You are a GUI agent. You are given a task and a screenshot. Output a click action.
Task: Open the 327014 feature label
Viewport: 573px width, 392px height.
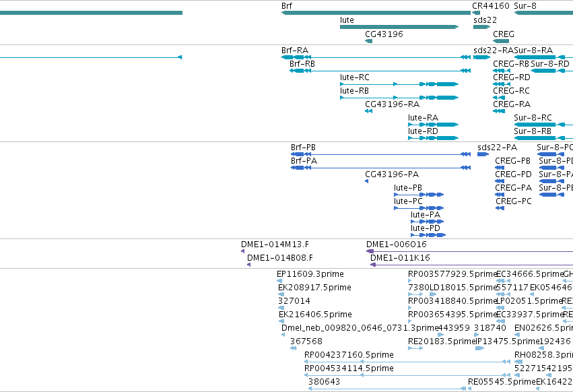294,301
